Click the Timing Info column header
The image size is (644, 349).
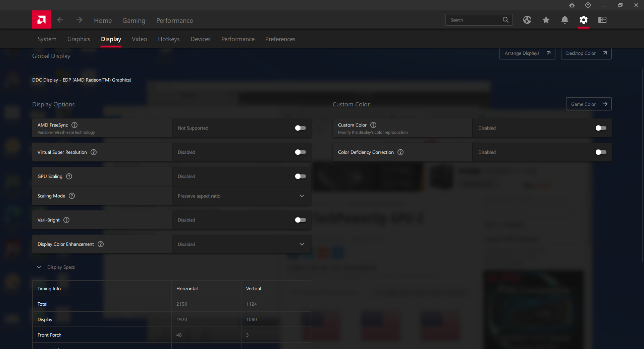[49, 289]
